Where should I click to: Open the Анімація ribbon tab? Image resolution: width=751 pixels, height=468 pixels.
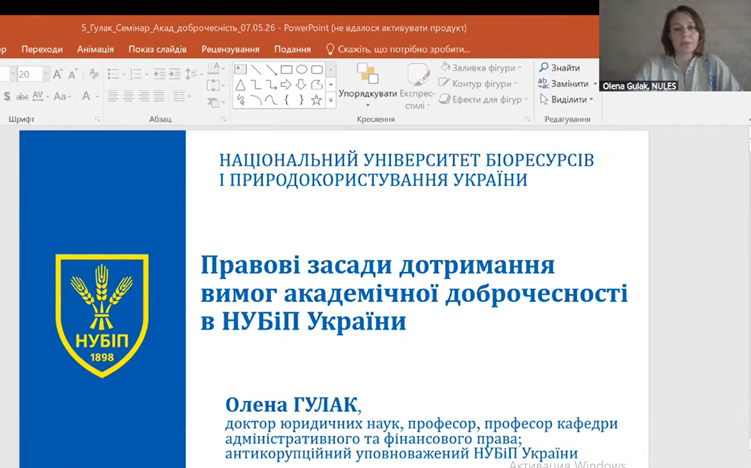95,49
